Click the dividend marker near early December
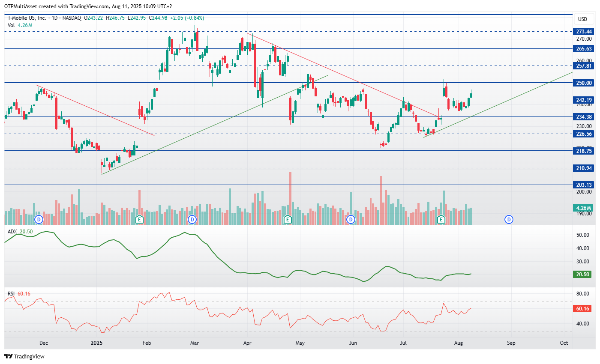This screenshot has height=364, width=600. coord(39,220)
